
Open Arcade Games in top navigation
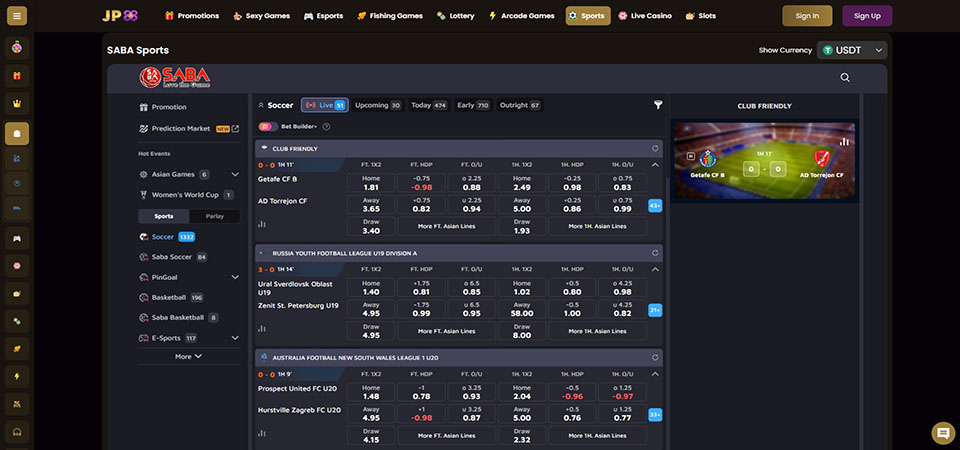click(x=522, y=16)
